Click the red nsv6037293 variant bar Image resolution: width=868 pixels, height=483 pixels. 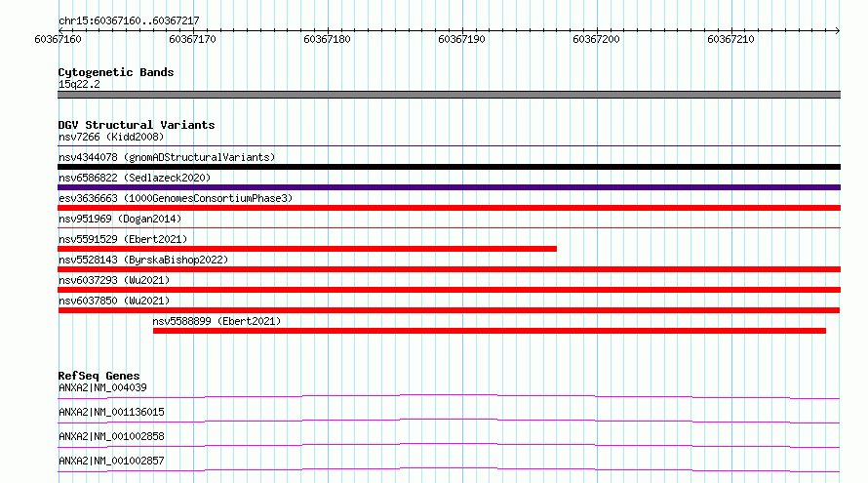[449, 290]
